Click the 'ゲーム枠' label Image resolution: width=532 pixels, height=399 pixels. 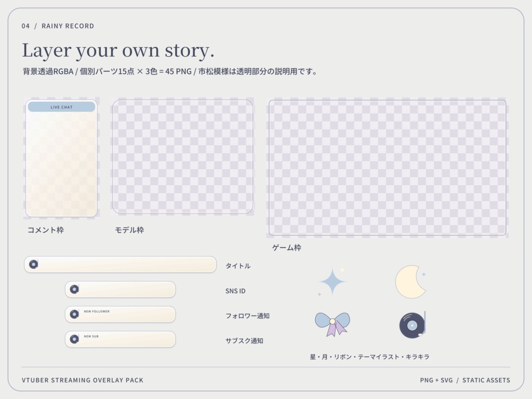[x=287, y=248]
